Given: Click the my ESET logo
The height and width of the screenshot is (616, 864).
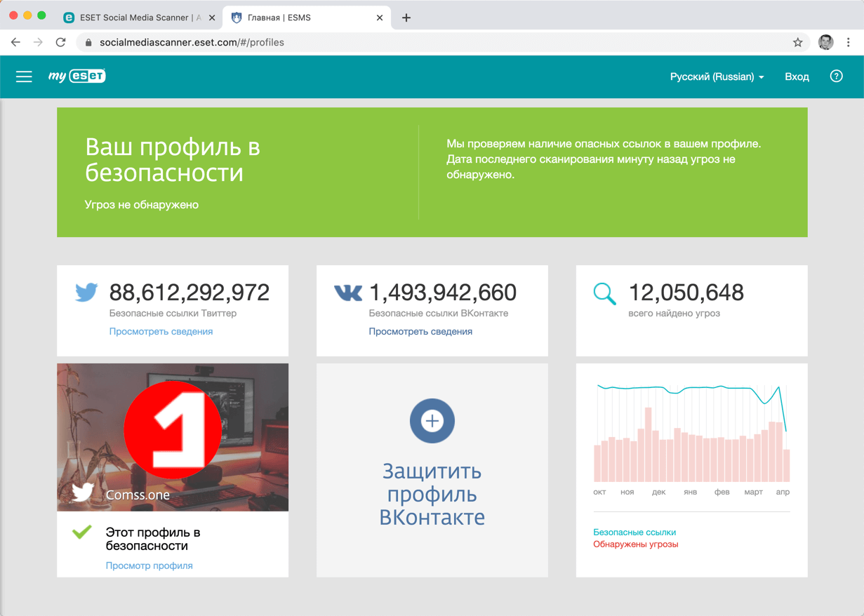Looking at the screenshot, I should (77, 76).
